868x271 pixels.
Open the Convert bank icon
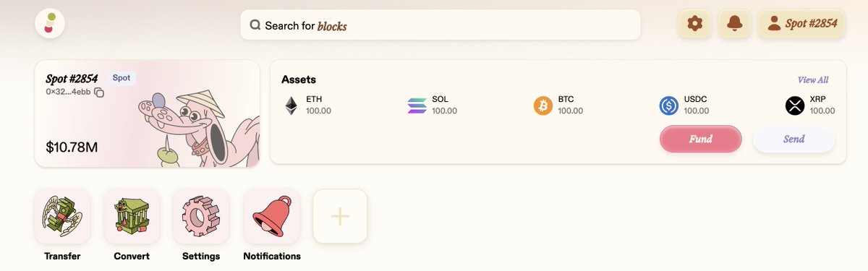click(x=132, y=216)
